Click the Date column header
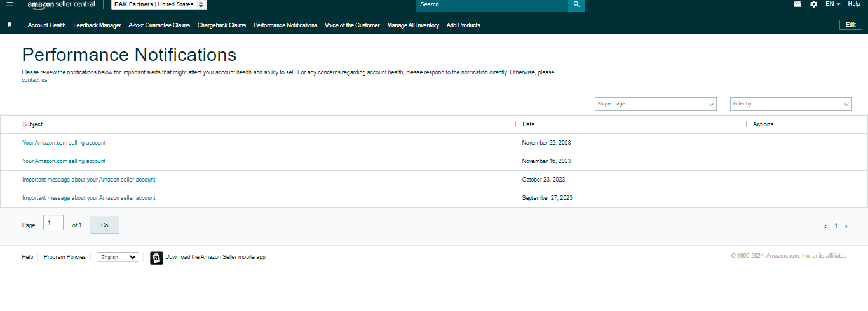 pos(529,124)
